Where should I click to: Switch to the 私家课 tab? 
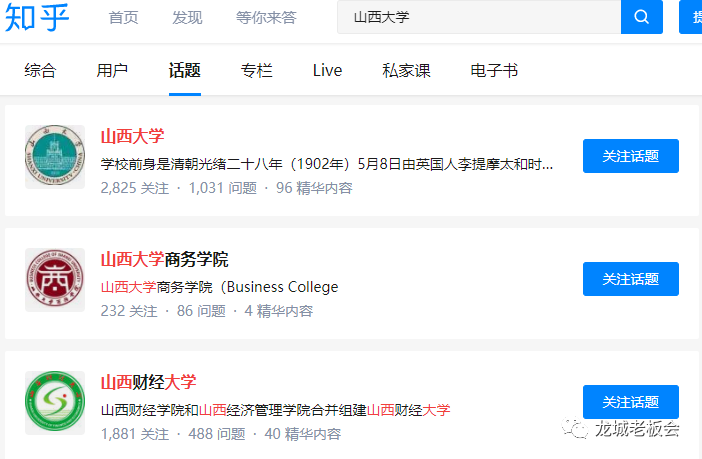[406, 70]
